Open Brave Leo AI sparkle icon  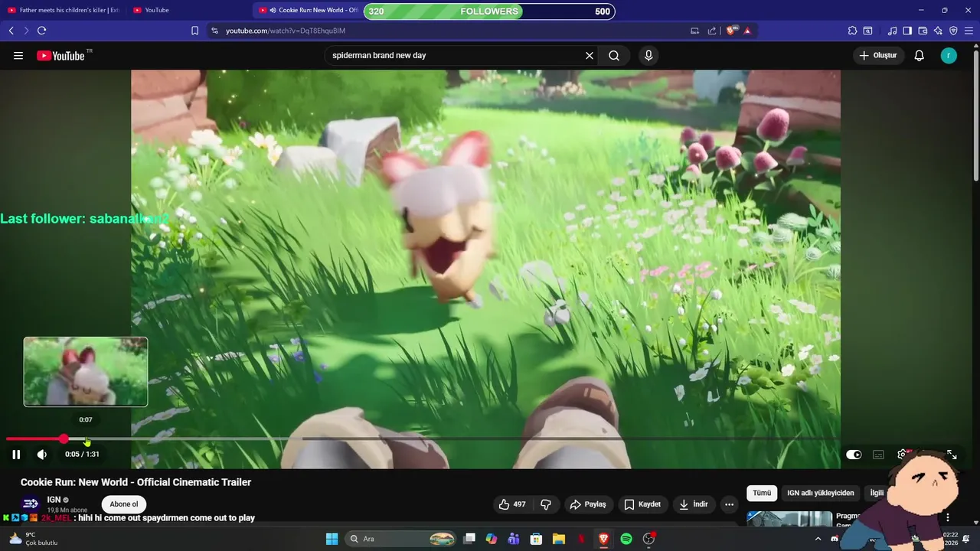point(938,31)
